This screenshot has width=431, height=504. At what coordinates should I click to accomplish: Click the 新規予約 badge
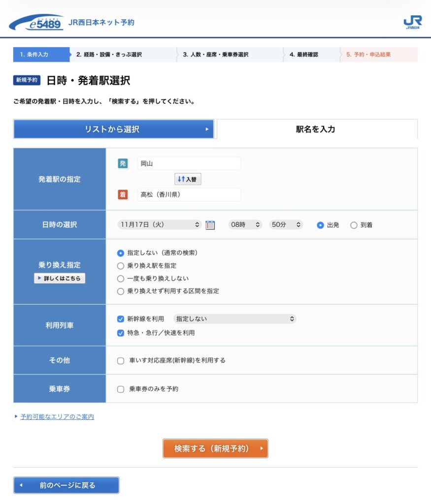pyautogui.click(x=27, y=80)
